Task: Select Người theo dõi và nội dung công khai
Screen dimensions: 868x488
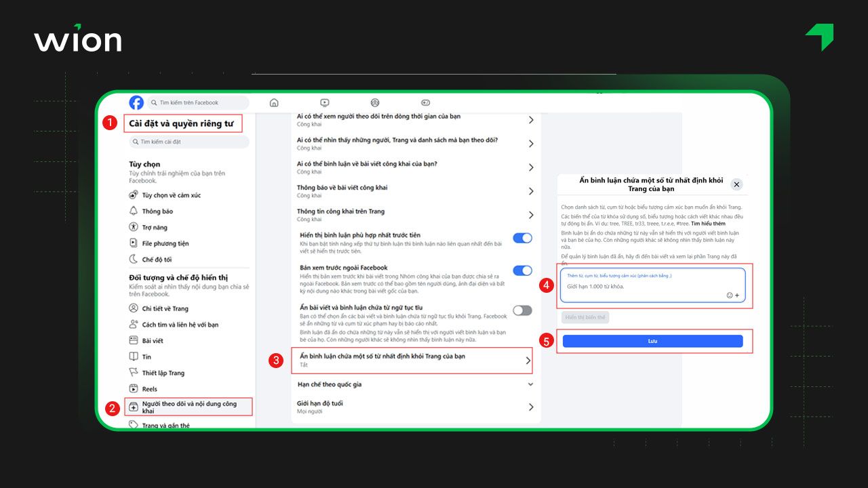Action: (189, 407)
